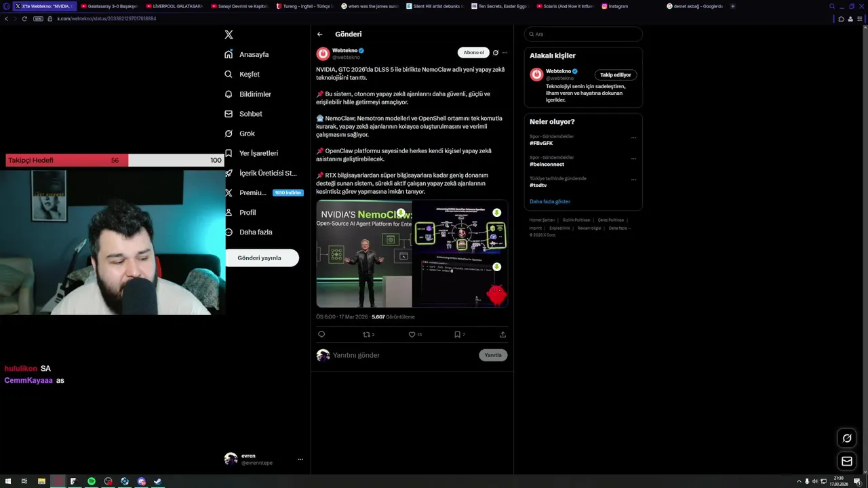Click Hizmet Şartları footer link

pos(542,220)
